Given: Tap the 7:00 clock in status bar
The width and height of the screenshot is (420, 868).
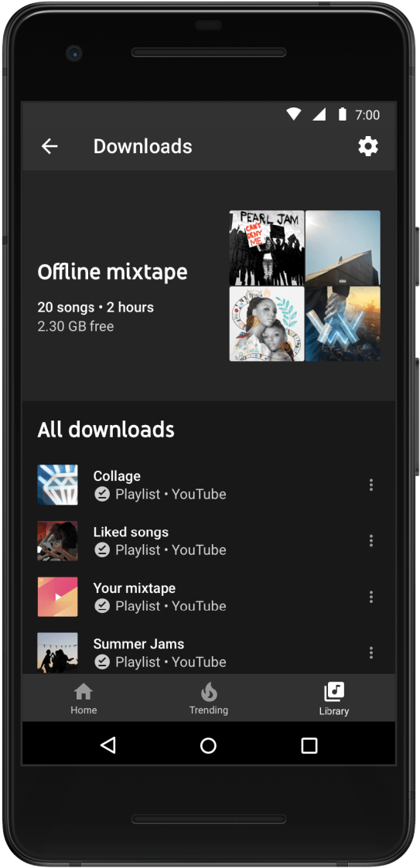Looking at the screenshot, I should [367, 114].
